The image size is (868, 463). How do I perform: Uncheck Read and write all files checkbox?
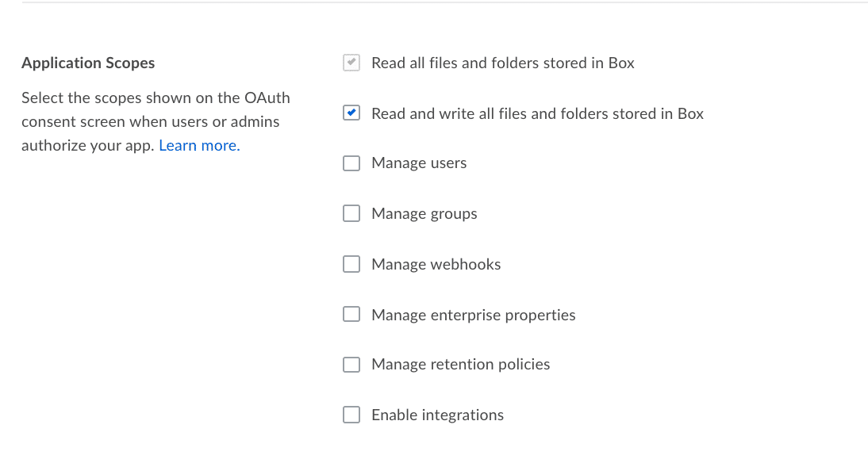(351, 113)
